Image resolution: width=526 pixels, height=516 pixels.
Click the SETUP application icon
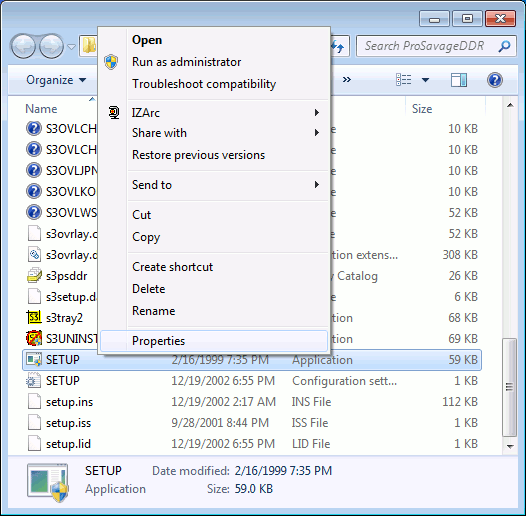[x=34, y=360]
